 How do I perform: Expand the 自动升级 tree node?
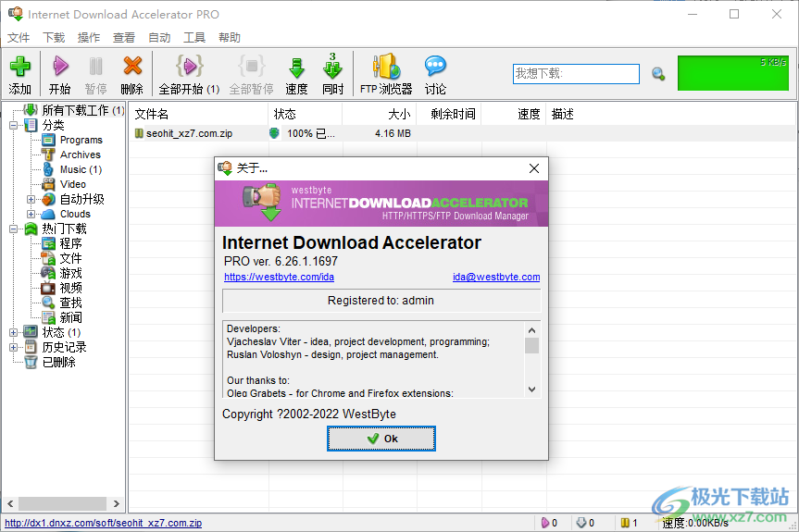click(x=31, y=200)
